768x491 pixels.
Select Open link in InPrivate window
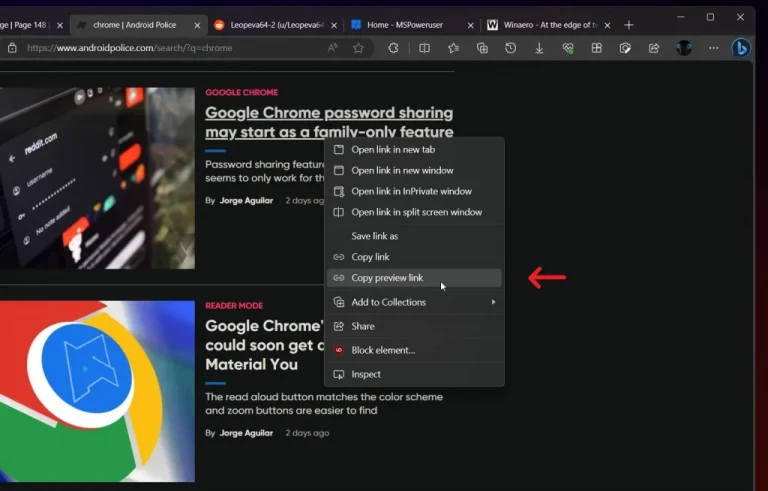click(411, 191)
